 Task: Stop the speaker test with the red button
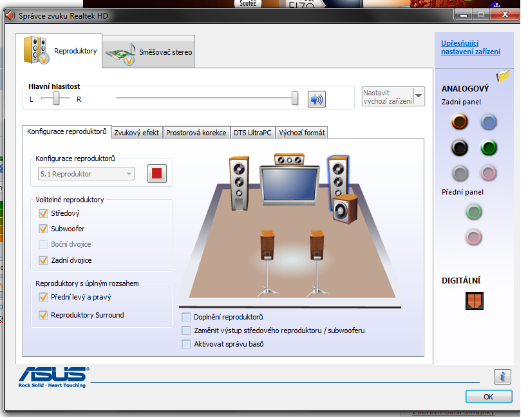157,174
